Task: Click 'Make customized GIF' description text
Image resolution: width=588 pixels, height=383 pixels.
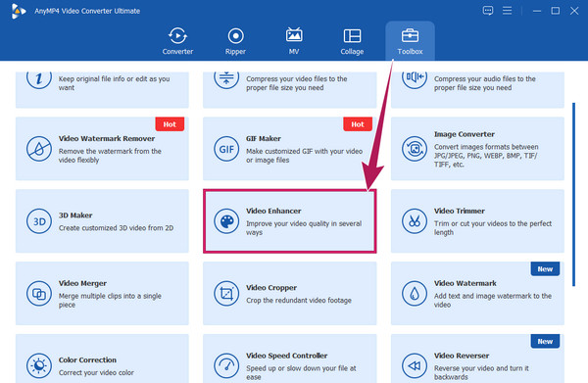Action: [304, 156]
